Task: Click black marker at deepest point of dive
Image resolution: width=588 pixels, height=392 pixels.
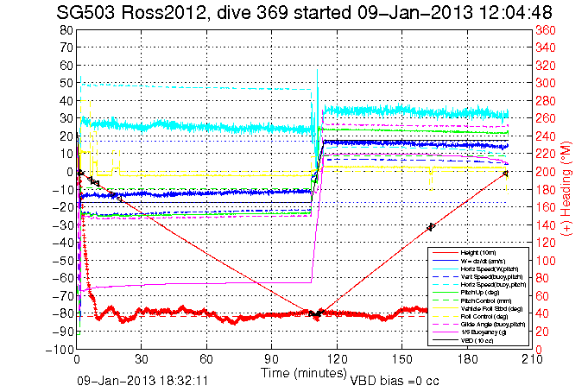Action: (315, 314)
